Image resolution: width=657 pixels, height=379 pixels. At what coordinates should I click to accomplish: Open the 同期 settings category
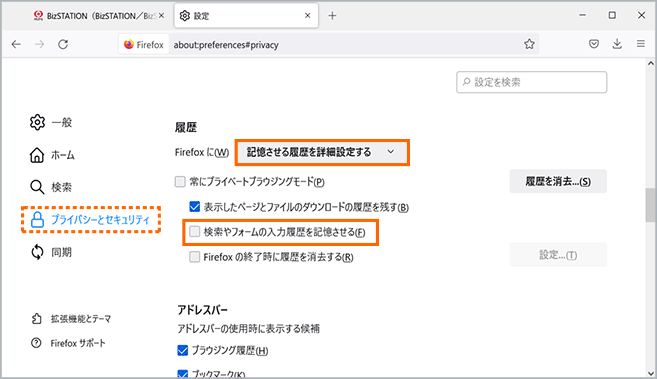(51, 252)
